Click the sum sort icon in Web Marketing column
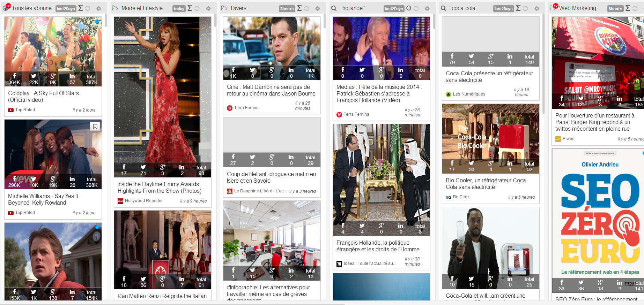This screenshot has height=305, width=644. (628, 8)
